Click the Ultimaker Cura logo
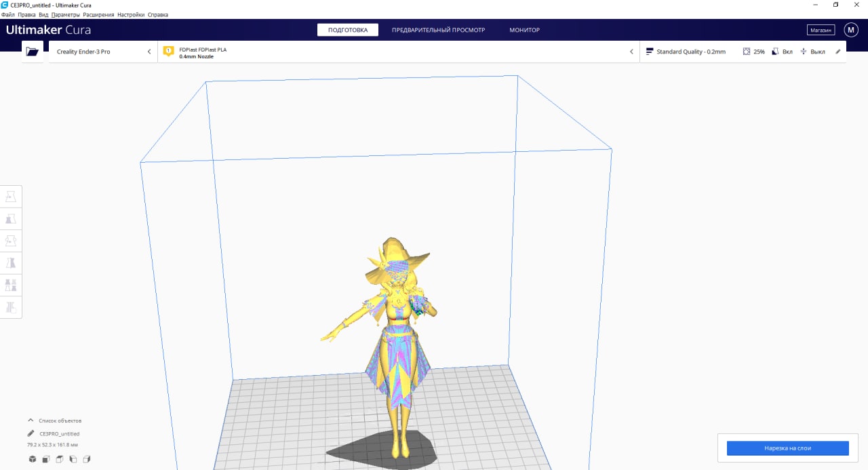 (48, 30)
